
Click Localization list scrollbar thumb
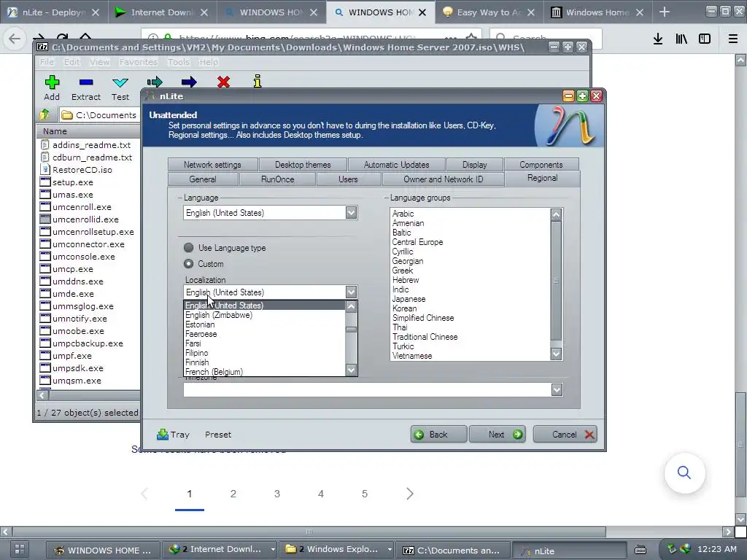pos(351,330)
